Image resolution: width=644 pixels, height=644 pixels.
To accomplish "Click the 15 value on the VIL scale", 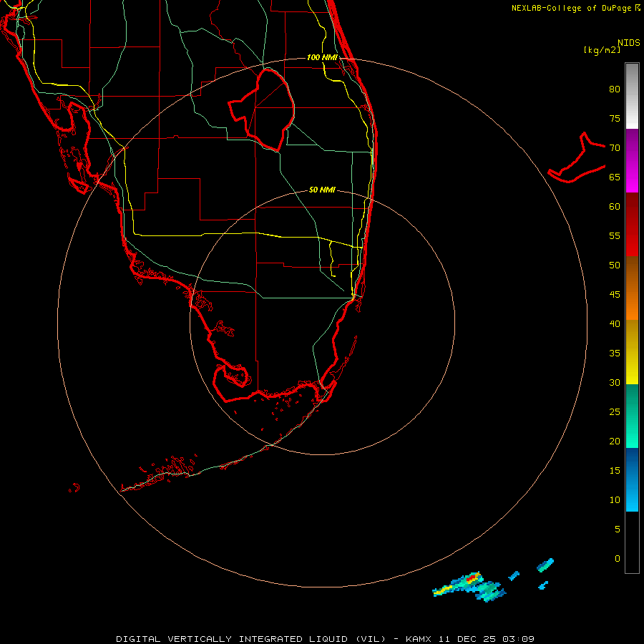I will coord(615,471).
